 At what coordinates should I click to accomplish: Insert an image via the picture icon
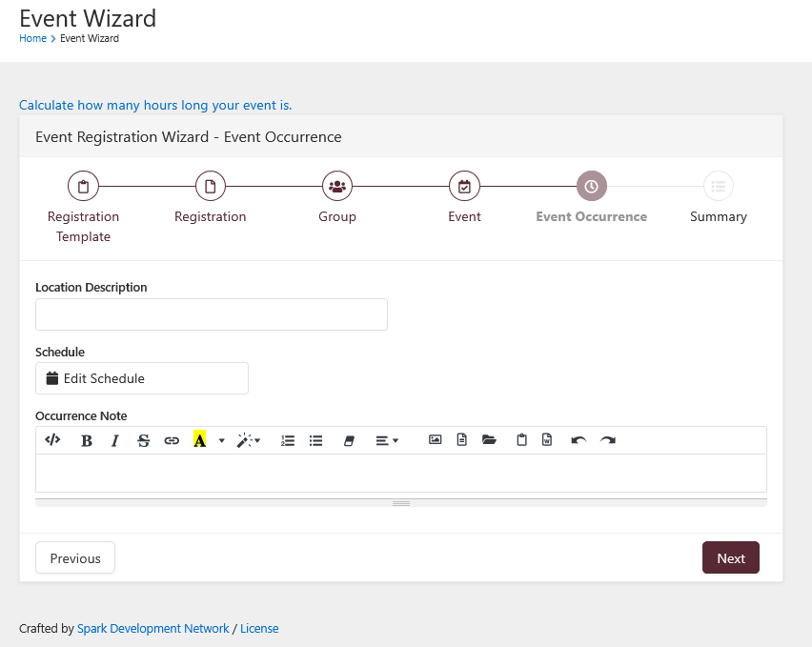[435, 440]
